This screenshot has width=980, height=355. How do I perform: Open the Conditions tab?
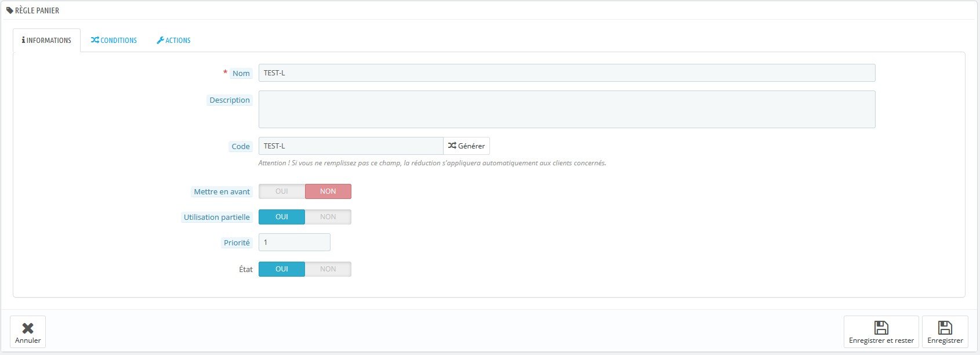point(114,41)
